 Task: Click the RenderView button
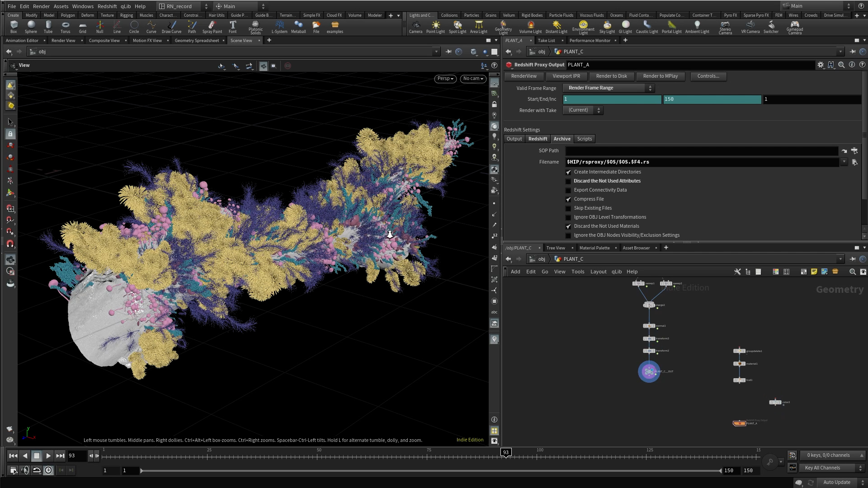524,76
